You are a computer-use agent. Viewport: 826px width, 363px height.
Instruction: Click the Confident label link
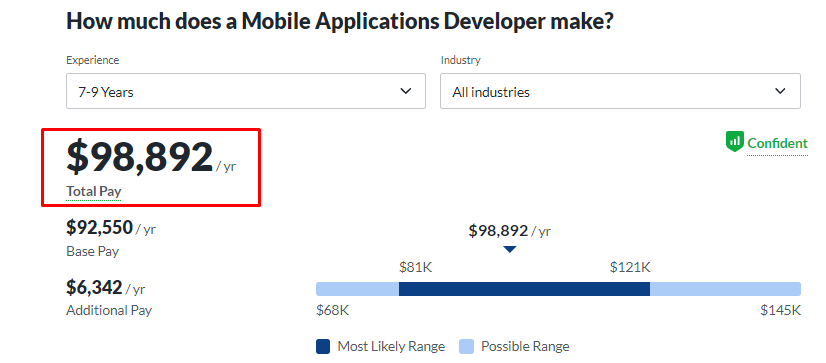[777, 143]
